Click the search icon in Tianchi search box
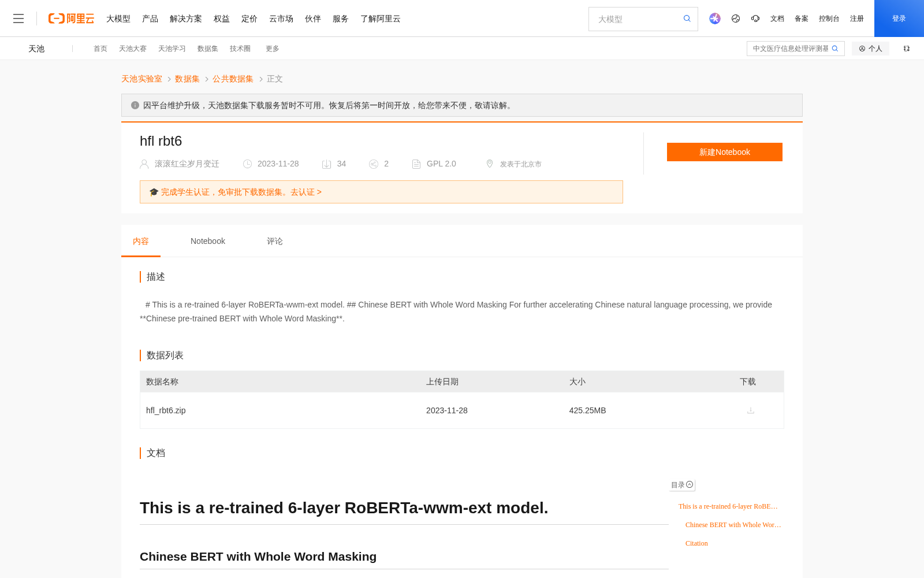Viewport: 924px width, 578px height. pos(835,49)
